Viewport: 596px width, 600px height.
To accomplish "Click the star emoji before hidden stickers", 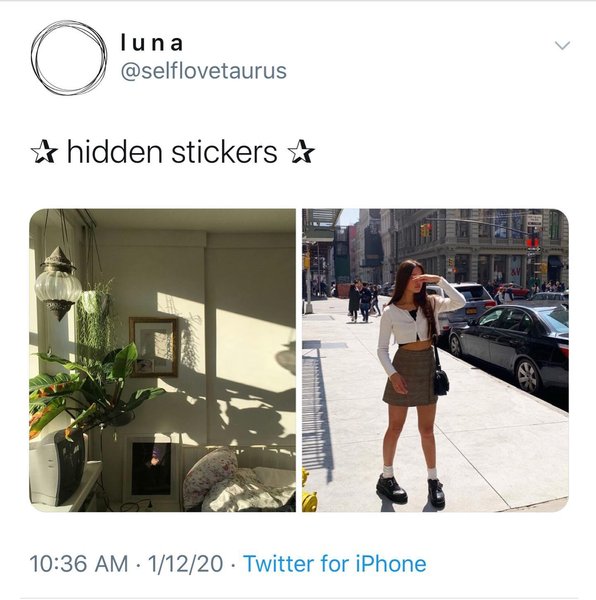I will click(44, 152).
